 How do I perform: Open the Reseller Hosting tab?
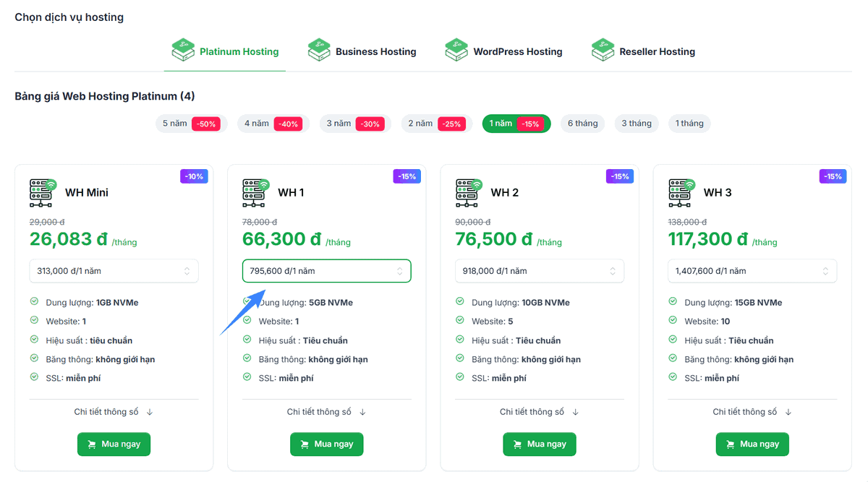[x=656, y=52]
